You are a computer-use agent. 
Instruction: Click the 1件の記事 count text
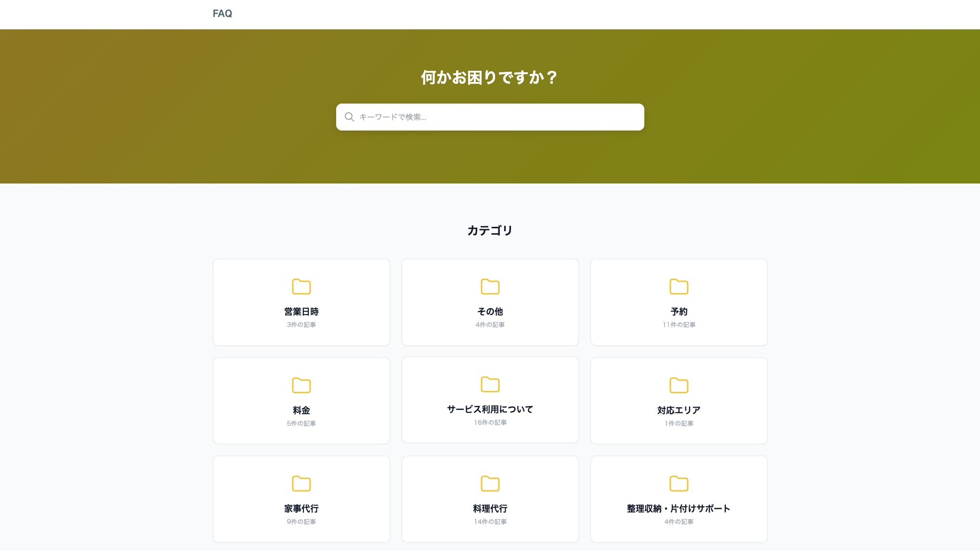(679, 423)
